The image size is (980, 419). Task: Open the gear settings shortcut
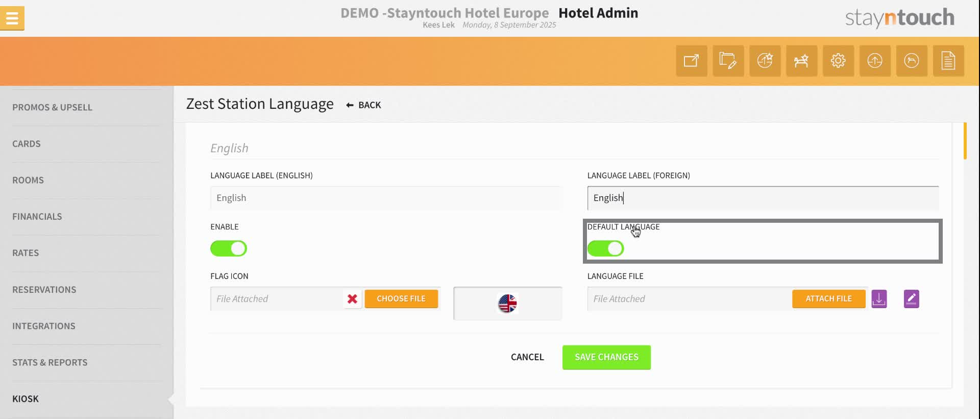[x=839, y=61]
